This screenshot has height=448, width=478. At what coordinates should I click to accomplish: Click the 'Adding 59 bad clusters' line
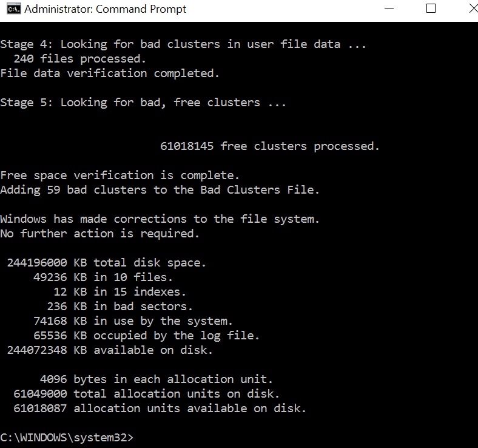click(160, 190)
